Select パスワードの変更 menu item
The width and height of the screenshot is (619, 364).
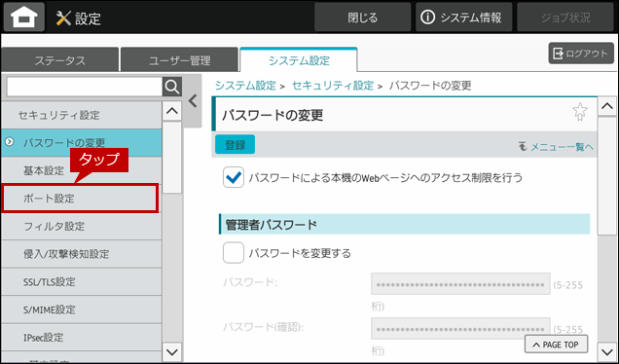(x=82, y=142)
